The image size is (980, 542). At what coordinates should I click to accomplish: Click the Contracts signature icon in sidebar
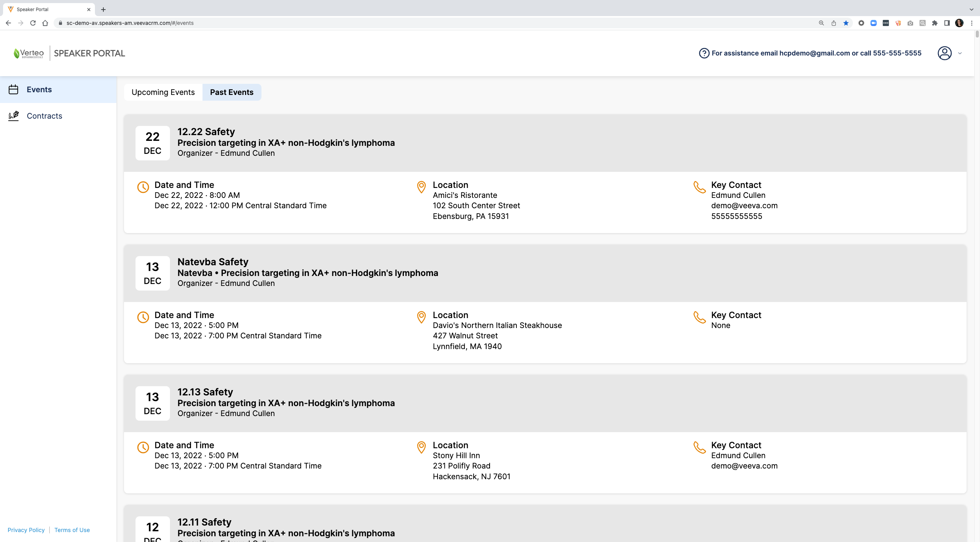click(13, 116)
